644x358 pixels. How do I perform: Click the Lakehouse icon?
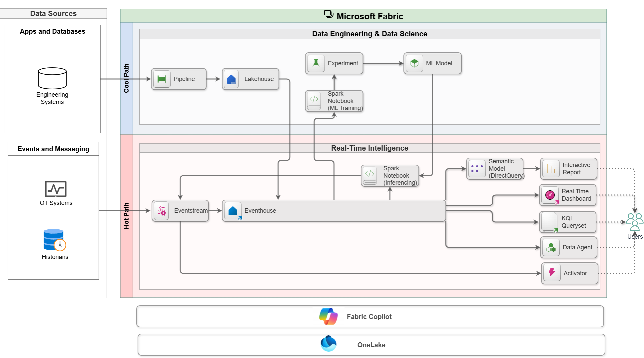pos(231,79)
